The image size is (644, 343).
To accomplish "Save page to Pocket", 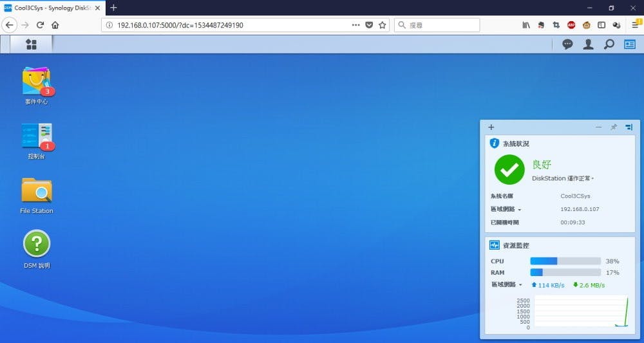I will coord(369,25).
